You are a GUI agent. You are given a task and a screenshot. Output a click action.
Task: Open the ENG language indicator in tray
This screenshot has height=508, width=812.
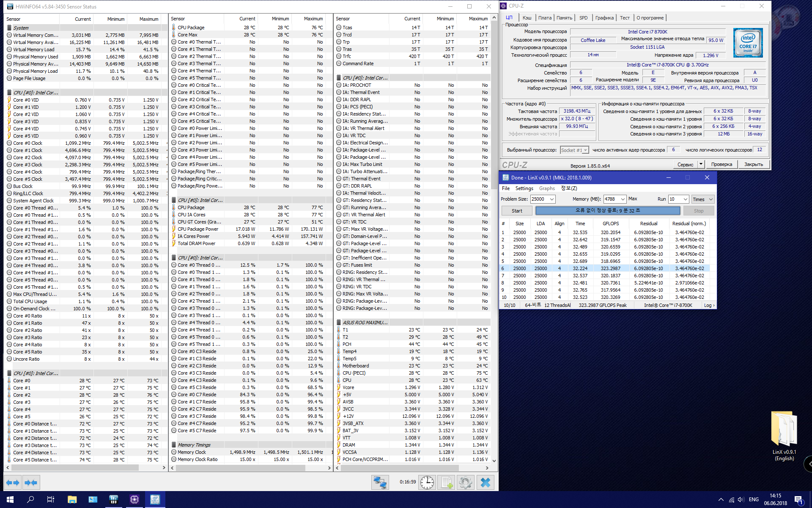pyautogui.click(x=754, y=500)
